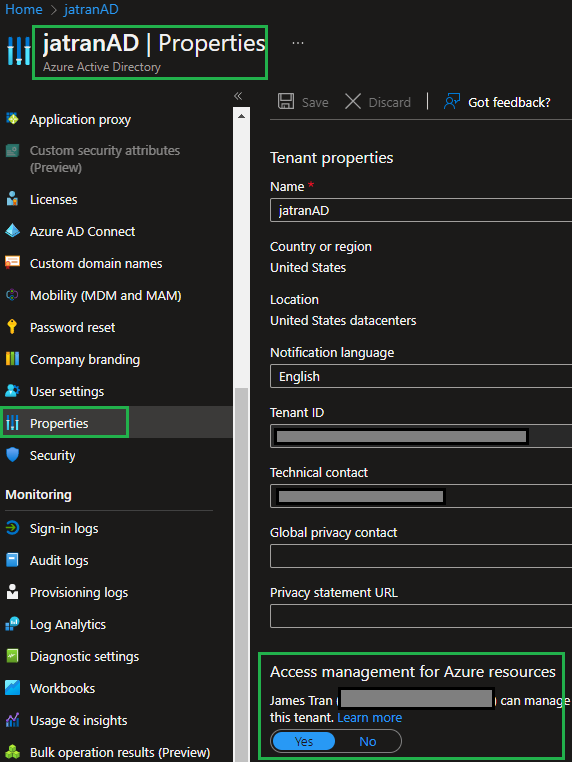The width and height of the screenshot is (572, 762).
Task: Click the Learn more link
Action: 370,717
